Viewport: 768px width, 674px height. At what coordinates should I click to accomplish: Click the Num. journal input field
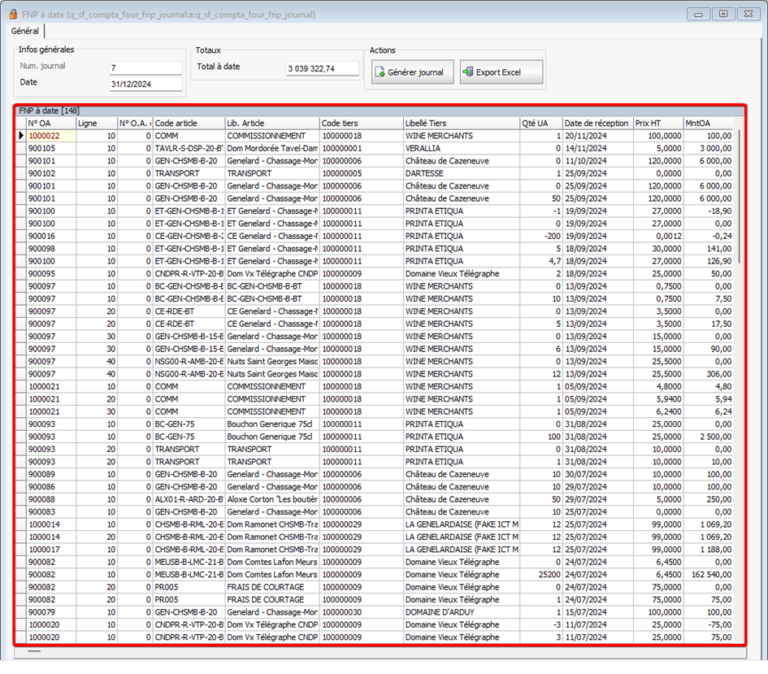tap(145, 68)
